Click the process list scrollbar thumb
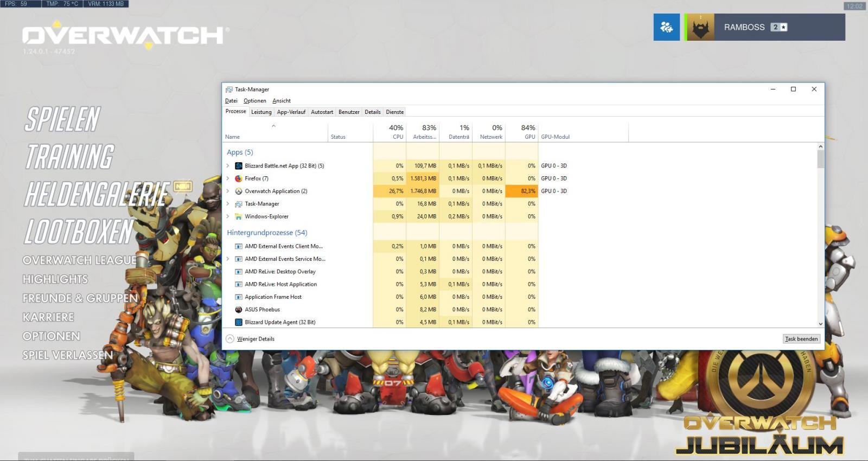This screenshot has width=868, height=461. (820, 159)
